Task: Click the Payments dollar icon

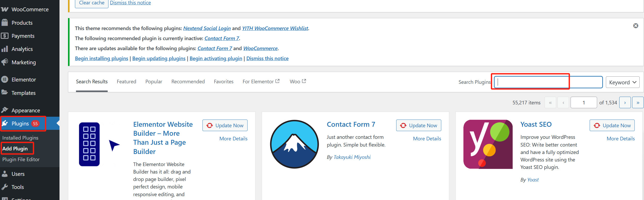Action: 5,36
